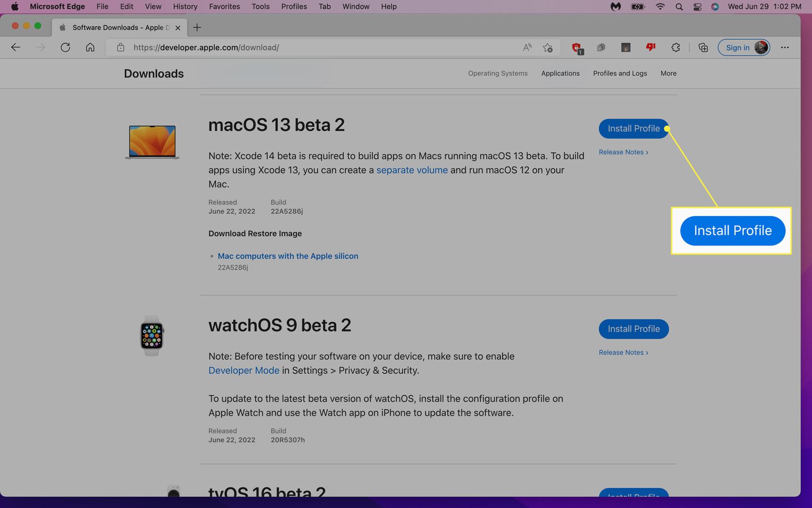Open the Profiles menu
812x508 pixels.
point(294,6)
